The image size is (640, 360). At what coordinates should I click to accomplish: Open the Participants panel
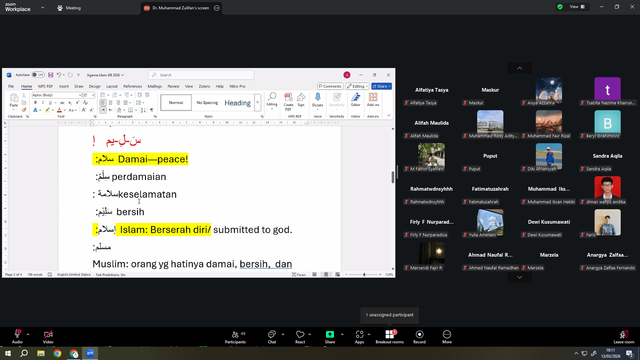tap(236, 336)
